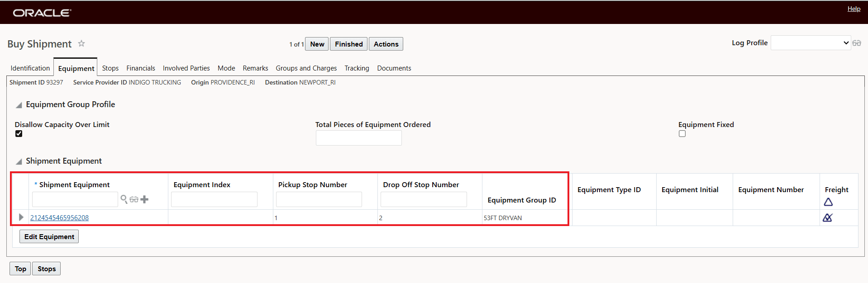Add new Shipment Equipment plus icon
868x283 pixels.
(x=144, y=199)
